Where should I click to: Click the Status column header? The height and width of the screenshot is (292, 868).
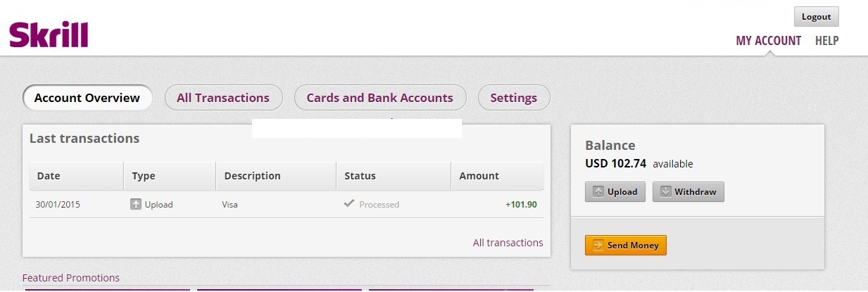(x=360, y=176)
